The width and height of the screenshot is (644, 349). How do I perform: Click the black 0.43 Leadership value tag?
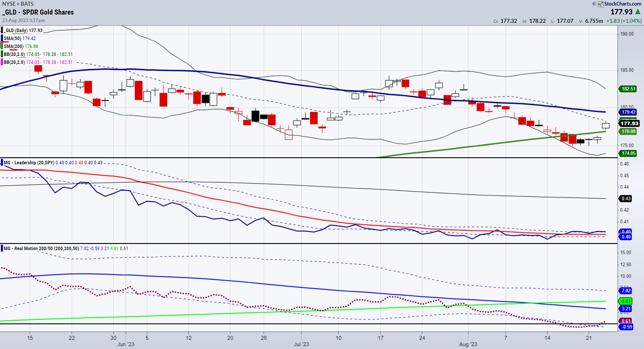click(626, 199)
